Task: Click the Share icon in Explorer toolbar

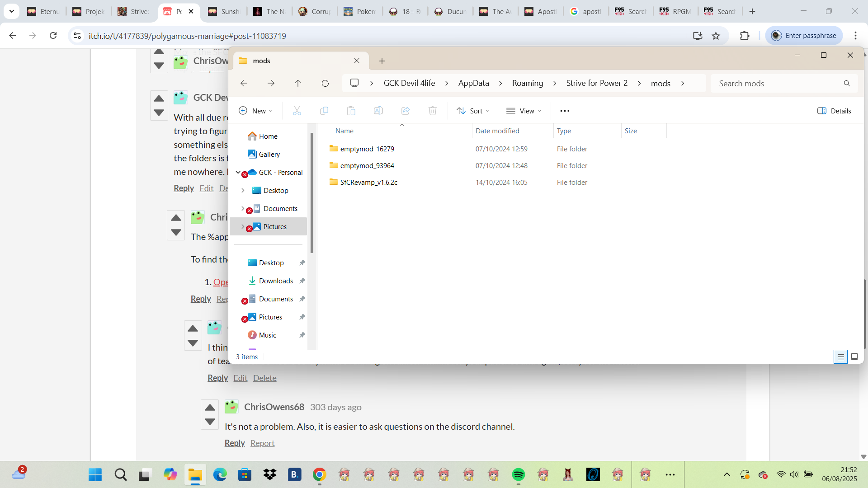Action: [x=406, y=111]
